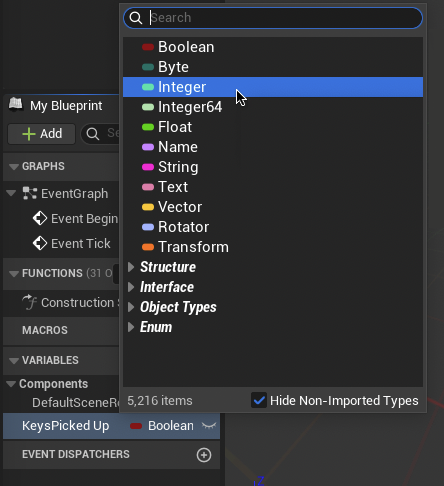Add a new event dispatcher with the plus icon
The image size is (444, 486).
[204, 455]
